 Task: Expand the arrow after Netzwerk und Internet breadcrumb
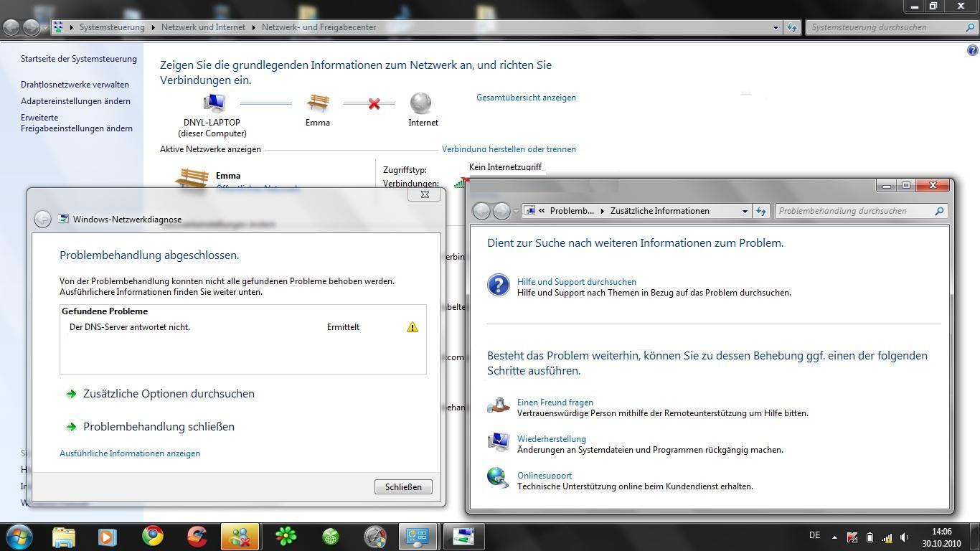click(x=253, y=27)
